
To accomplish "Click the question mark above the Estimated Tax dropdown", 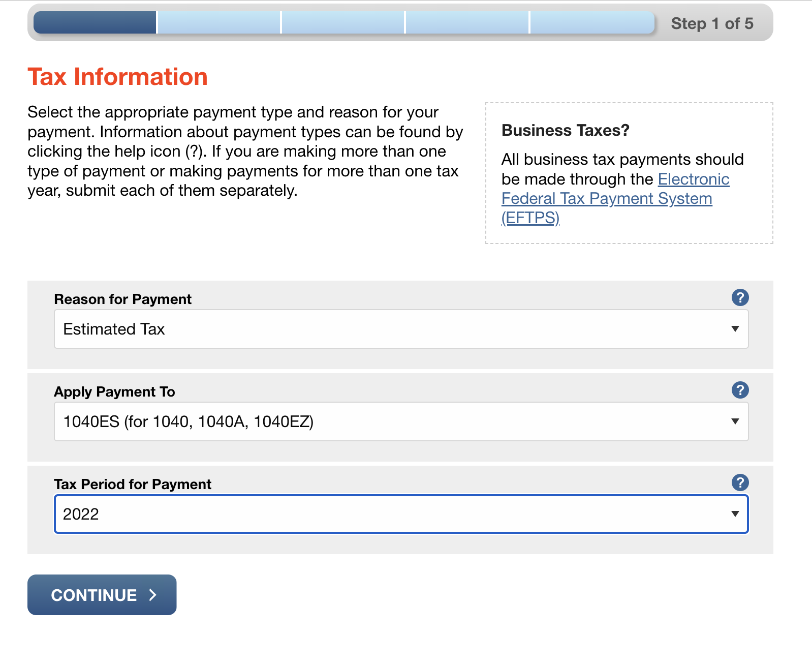I will [740, 297].
